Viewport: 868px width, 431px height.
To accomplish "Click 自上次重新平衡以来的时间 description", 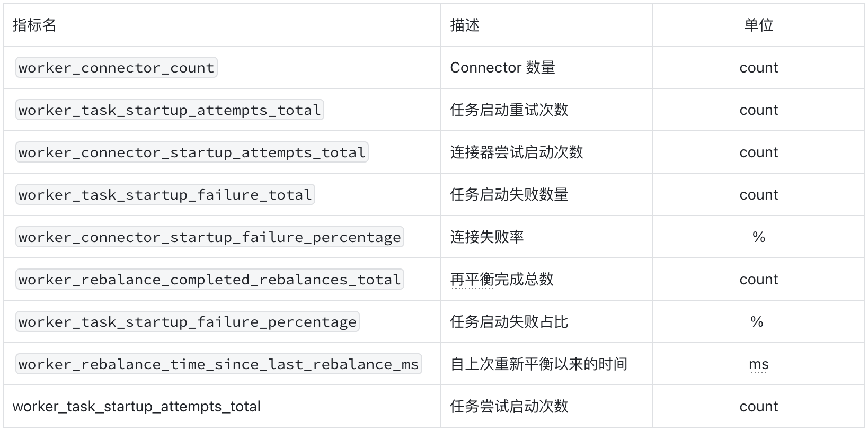I will pyautogui.click(x=539, y=364).
